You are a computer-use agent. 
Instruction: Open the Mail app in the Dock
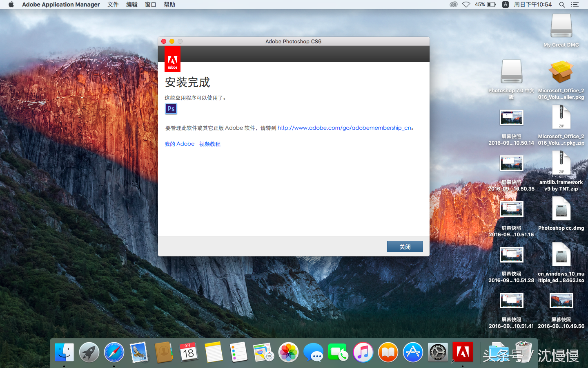[x=139, y=352]
